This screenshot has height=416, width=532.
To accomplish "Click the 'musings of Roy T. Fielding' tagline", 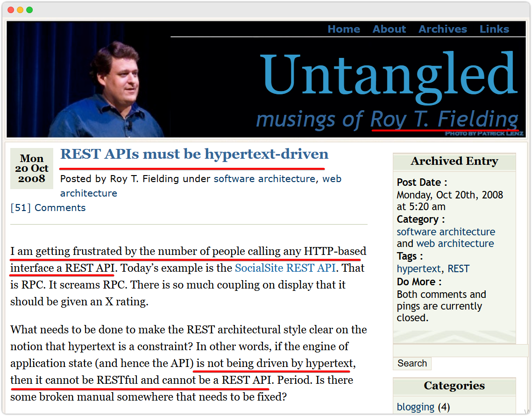I will [x=387, y=120].
